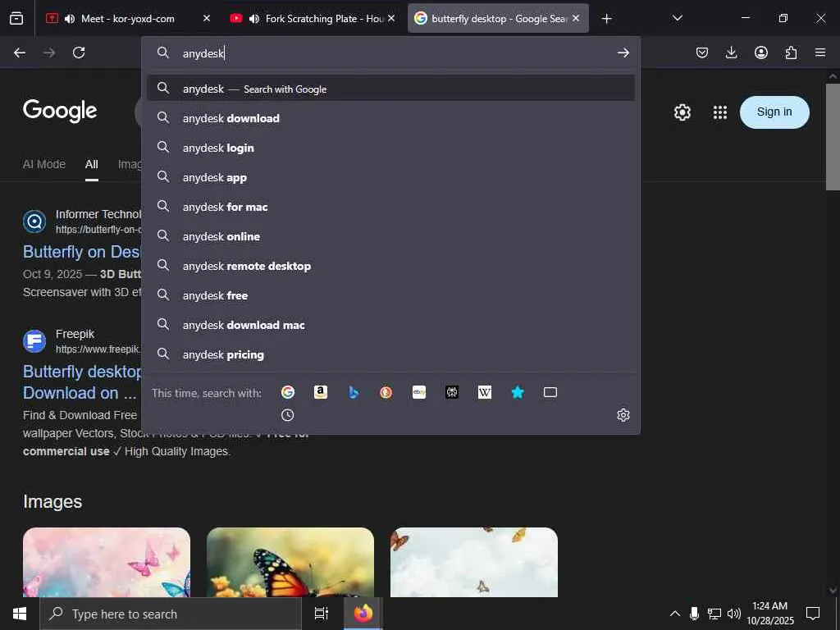
Task: Open the AI Mode search tab
Action: click(44, 164)
